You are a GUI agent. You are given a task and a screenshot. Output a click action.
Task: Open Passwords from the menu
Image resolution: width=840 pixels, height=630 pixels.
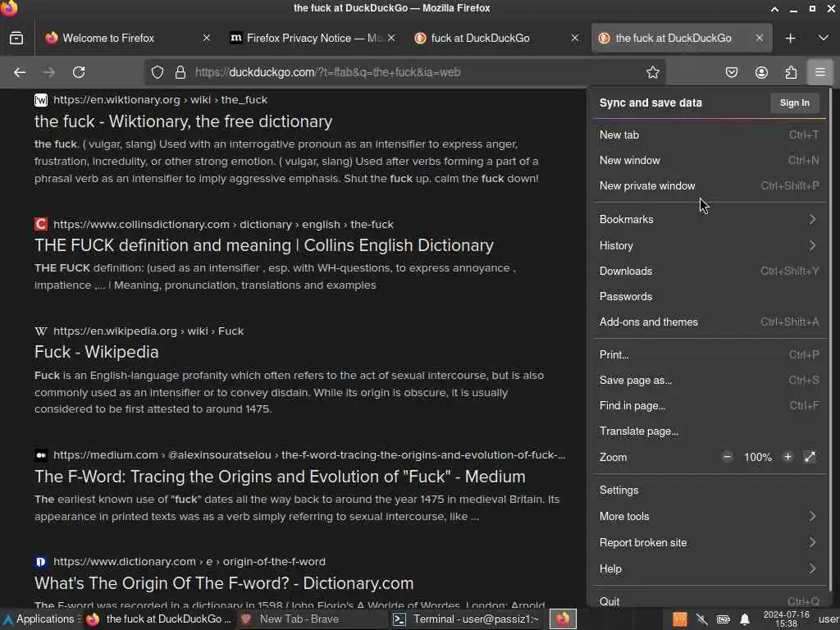click(710, 296)
